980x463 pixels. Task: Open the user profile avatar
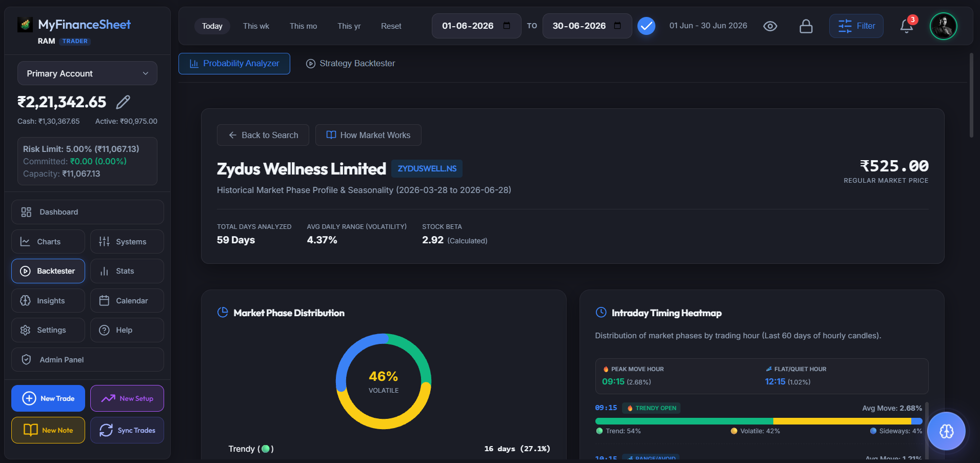point(944,26)
